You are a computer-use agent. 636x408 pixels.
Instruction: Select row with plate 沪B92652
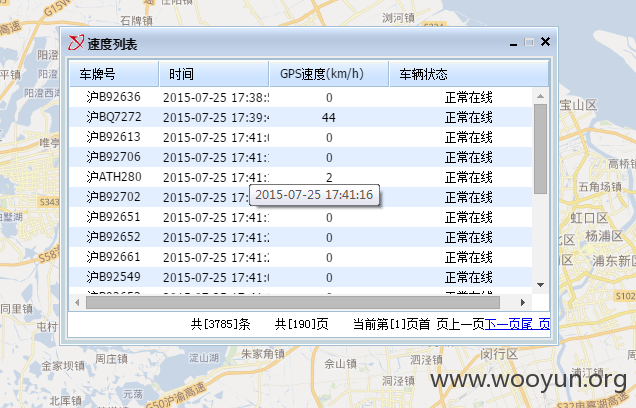(301, 237)
